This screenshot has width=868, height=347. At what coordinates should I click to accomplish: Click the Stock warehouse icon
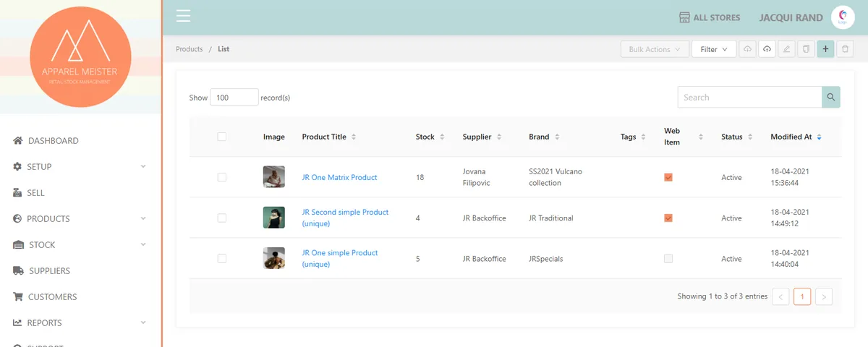coord(18,244)
